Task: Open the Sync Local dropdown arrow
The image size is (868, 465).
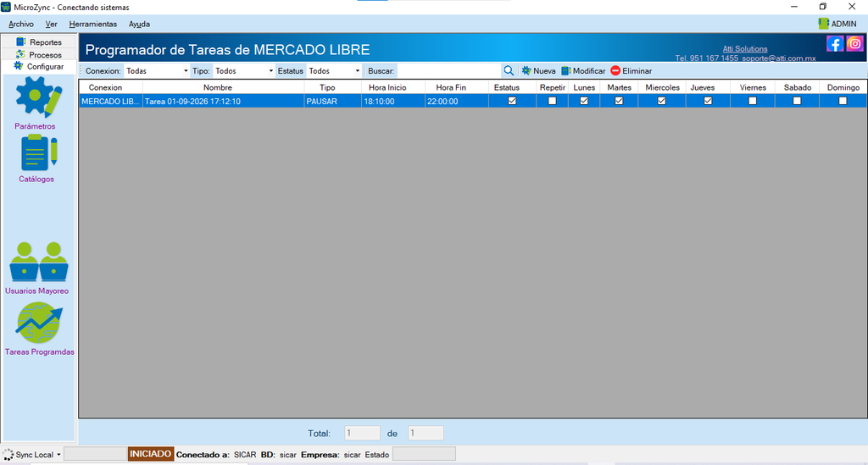Action: click(58, 455)
